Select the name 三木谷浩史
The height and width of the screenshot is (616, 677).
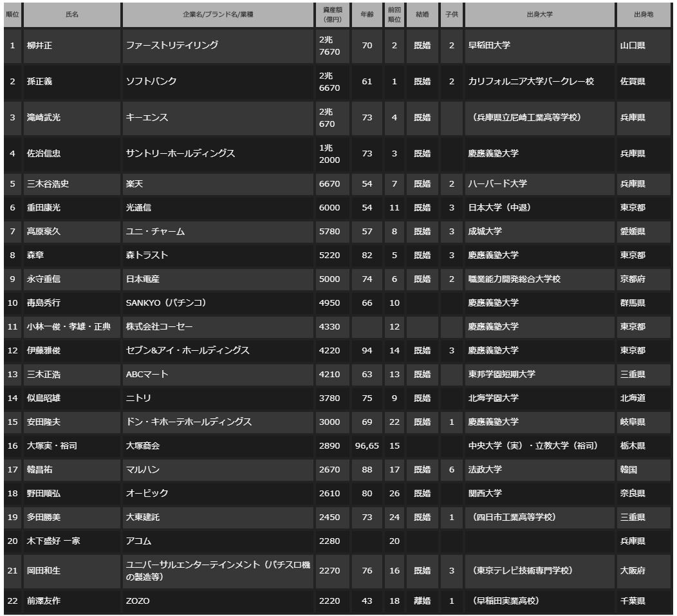pos(48,183)
